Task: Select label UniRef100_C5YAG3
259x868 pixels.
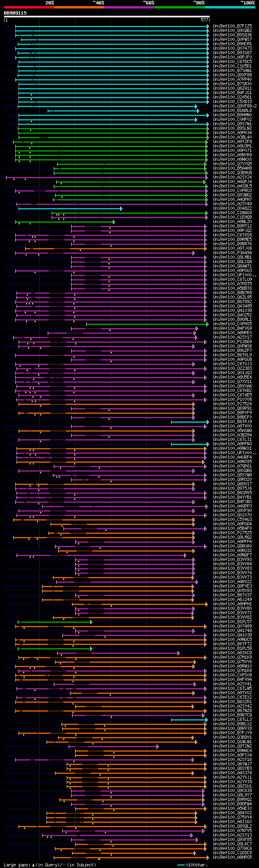Action: 232,519
